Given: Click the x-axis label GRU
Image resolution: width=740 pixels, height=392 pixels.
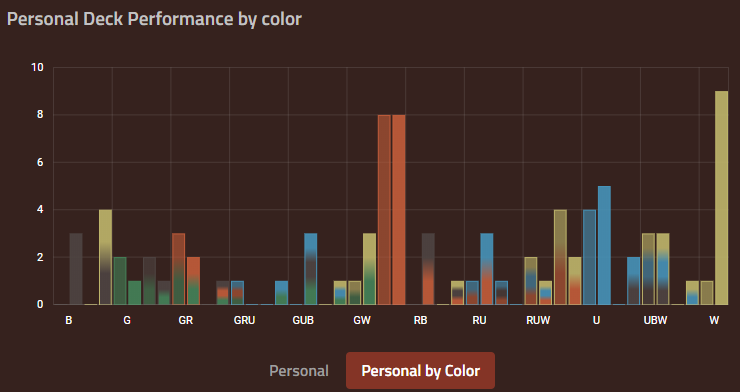Looking at the screenshot, I should 244,320.
